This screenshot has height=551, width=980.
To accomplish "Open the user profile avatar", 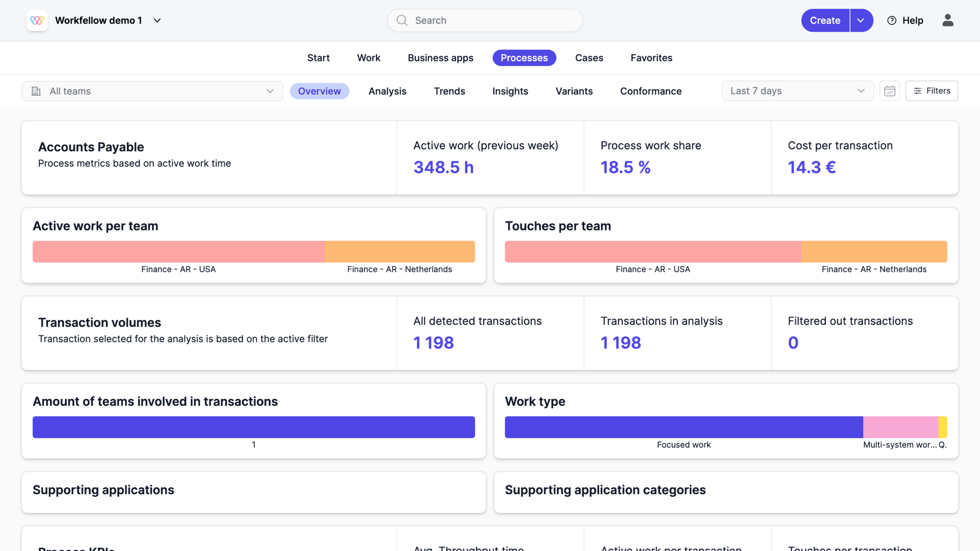I will click(948, 20).
